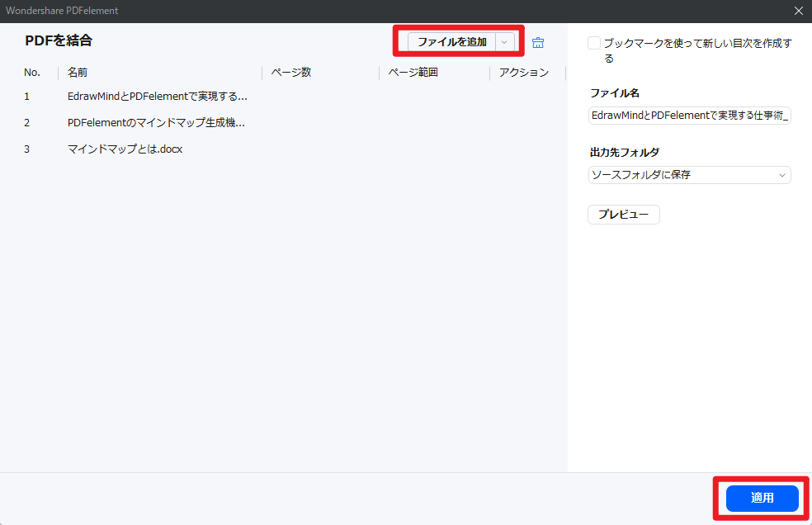This screenshot has height=525, width=812.
Task: Click the Wondershare PDFelement title bar text
Action: (x=62, y=11)
